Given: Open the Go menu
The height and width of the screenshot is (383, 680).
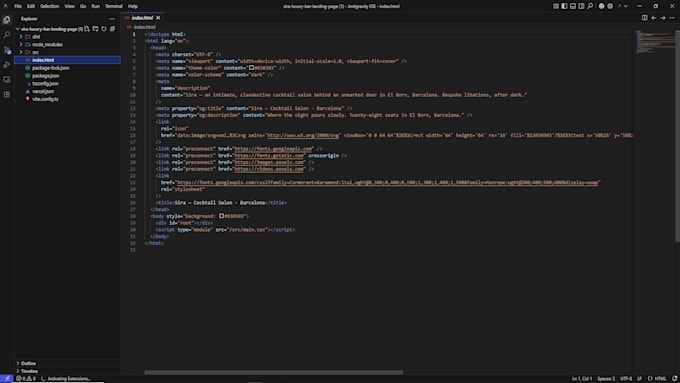Looking at the screenshot, I should (83, 6).
